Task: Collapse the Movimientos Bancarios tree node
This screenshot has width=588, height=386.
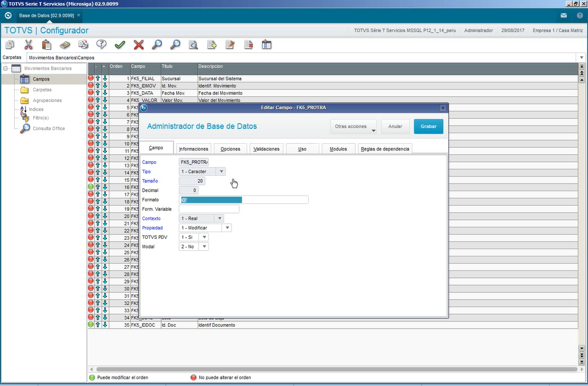Action: point(6,68)
